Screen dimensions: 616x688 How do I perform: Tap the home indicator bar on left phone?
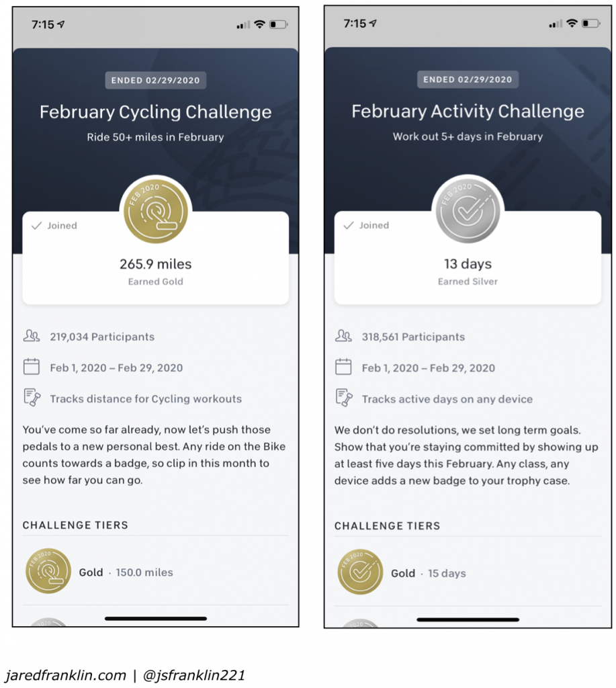[156, 618]
